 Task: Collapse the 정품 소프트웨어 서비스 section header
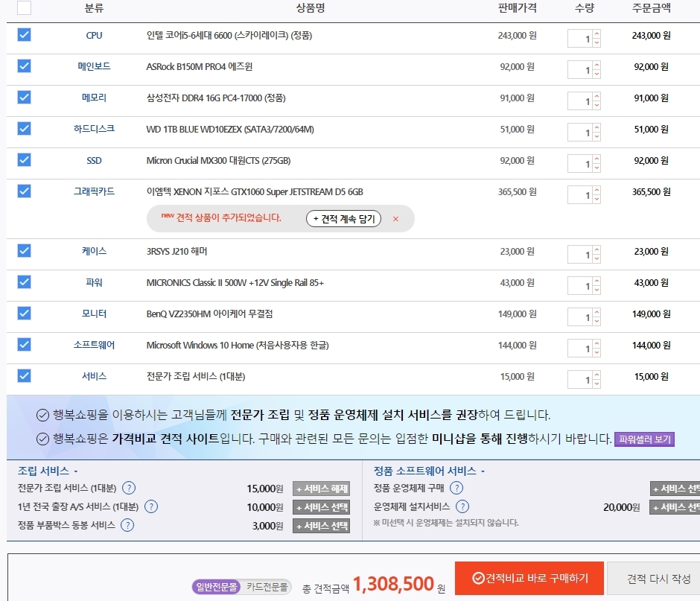coord(428,471)
